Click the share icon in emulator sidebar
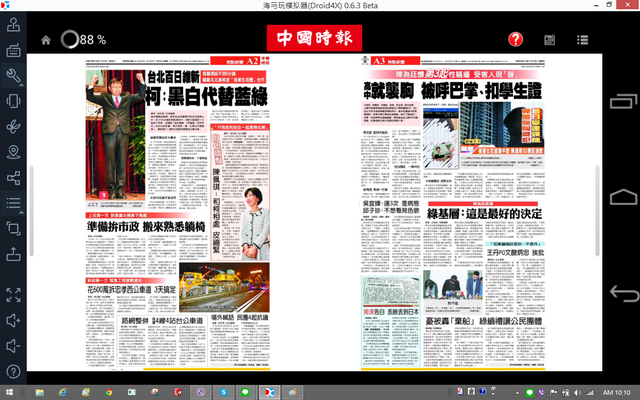Screen dimensions: 640x400 13,178
